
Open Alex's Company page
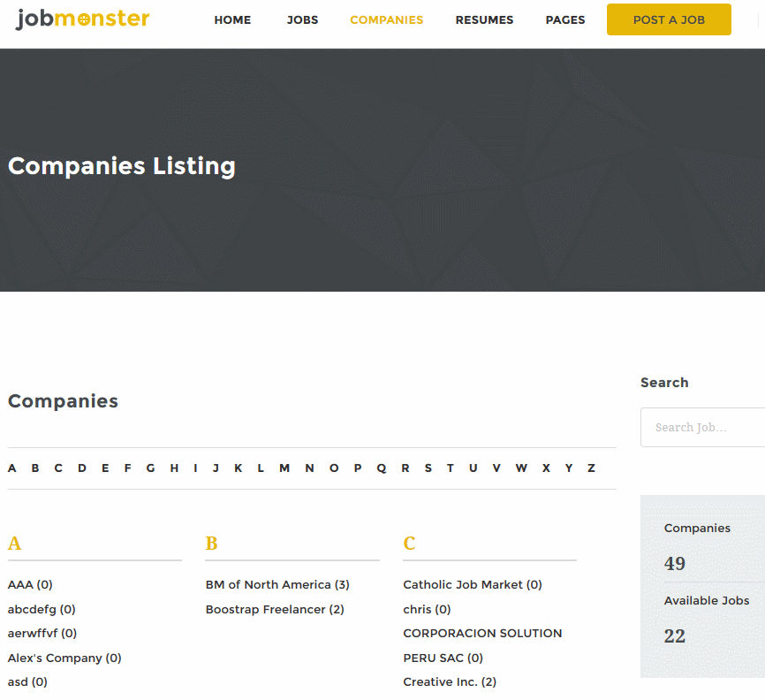tap(64, 658)
